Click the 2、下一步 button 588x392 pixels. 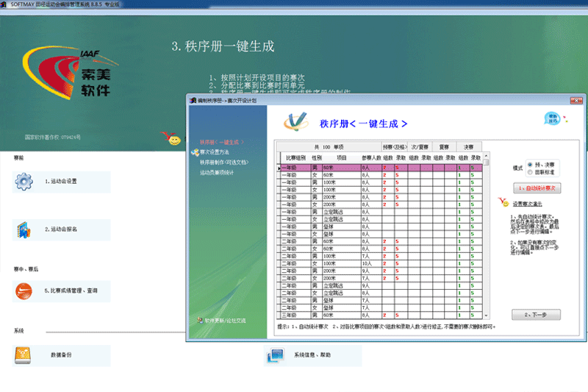[536, 315]
